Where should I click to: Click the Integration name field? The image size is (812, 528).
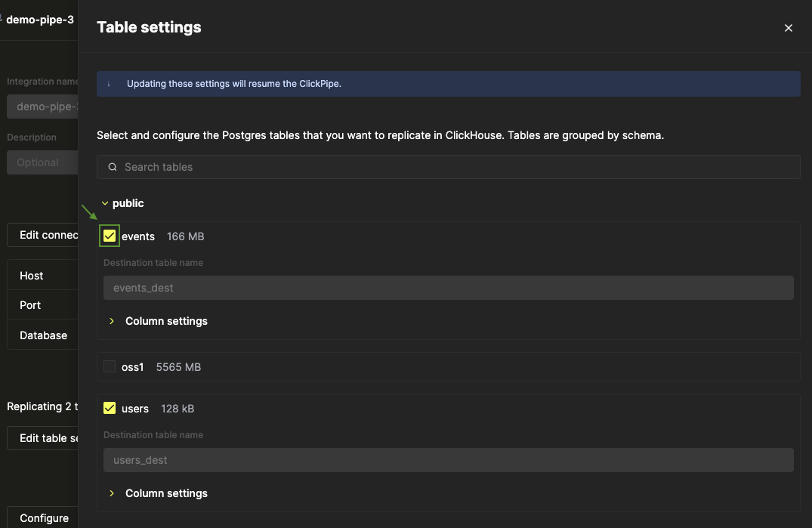point(42,107)
